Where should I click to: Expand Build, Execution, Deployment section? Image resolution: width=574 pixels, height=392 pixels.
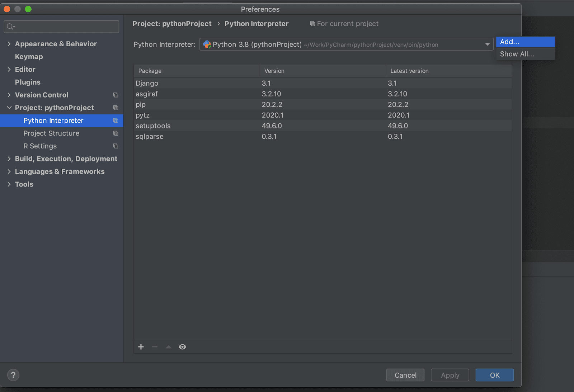click(x=9, y=159)
